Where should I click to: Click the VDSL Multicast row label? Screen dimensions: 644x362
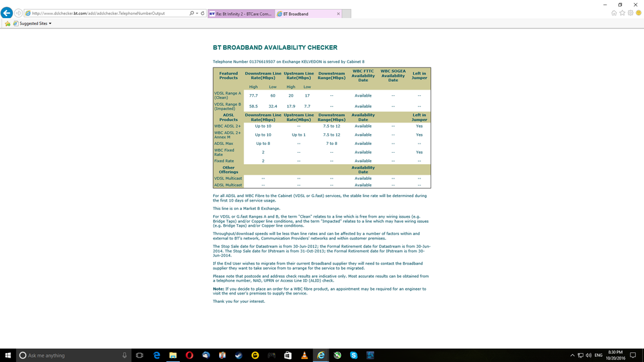point(228,178)
